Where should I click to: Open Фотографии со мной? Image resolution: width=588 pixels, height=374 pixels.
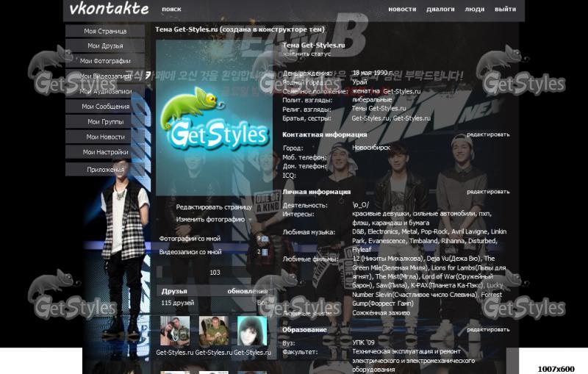coord(190,239)
